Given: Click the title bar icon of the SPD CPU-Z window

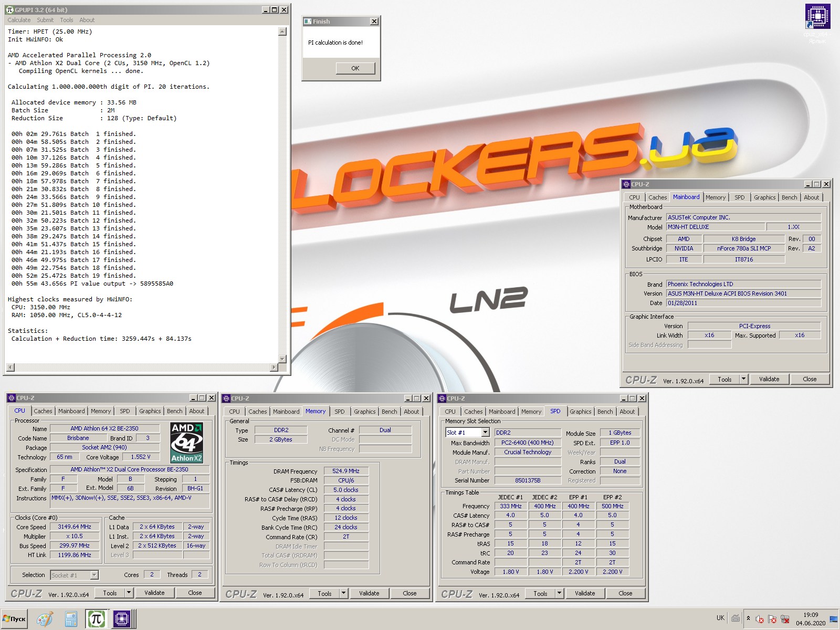Looking at the screenshot, I should (x=442, y=398).
